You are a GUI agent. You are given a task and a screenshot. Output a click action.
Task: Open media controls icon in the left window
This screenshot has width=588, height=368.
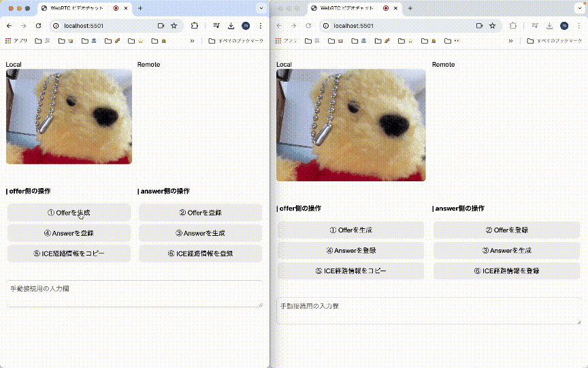tap(216, 26)
